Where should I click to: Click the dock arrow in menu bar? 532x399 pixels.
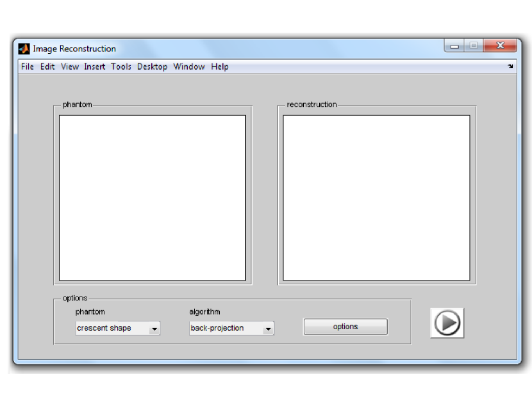[510, 67]
